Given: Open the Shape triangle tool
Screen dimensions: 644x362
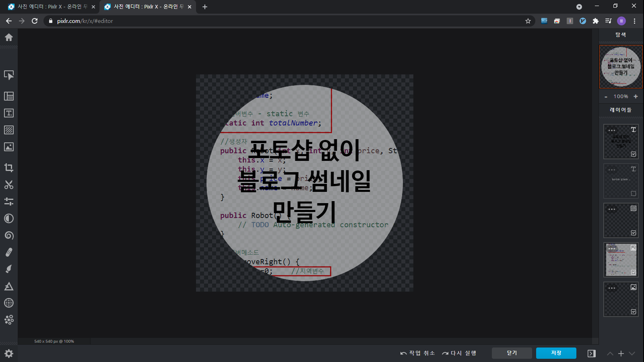Looking at the screenshot, I should [9, 286].
